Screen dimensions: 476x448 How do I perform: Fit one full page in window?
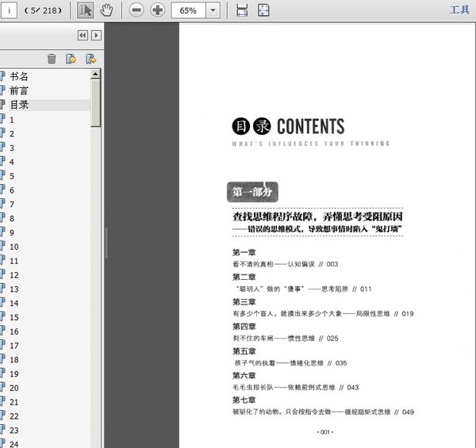[263, 10]
